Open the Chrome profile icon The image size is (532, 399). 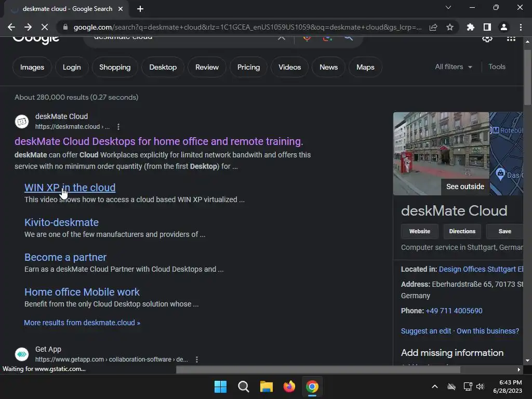(x=504, y=27)
